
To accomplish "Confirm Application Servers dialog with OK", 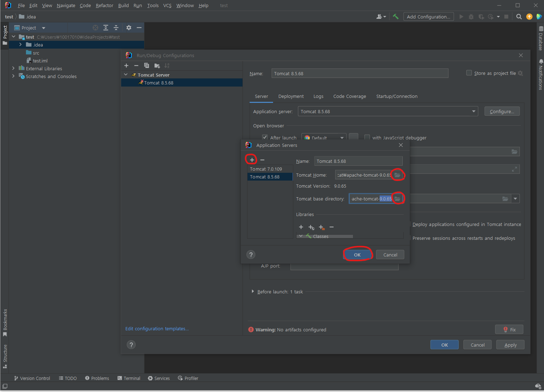I will (357, 255).
